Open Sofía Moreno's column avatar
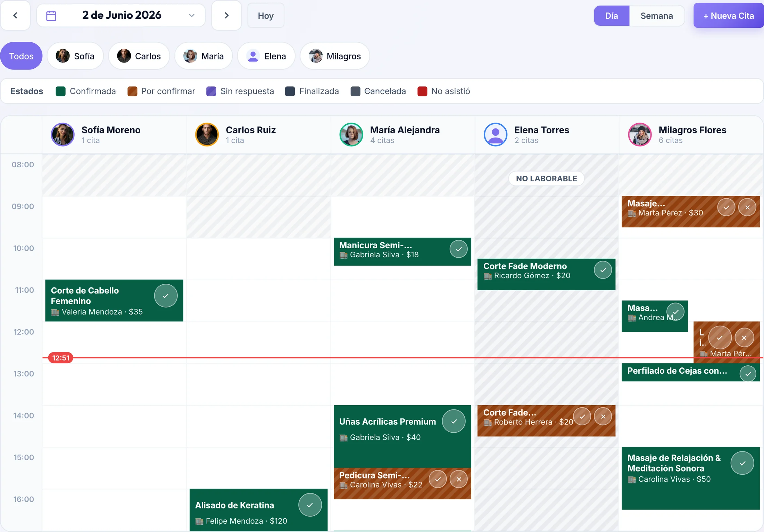Viewport: 764px width, 532px height. click(x=63, y=135)
